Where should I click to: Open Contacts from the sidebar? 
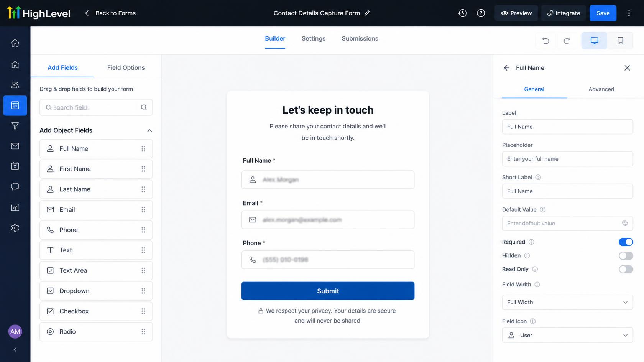pos(15,85)
